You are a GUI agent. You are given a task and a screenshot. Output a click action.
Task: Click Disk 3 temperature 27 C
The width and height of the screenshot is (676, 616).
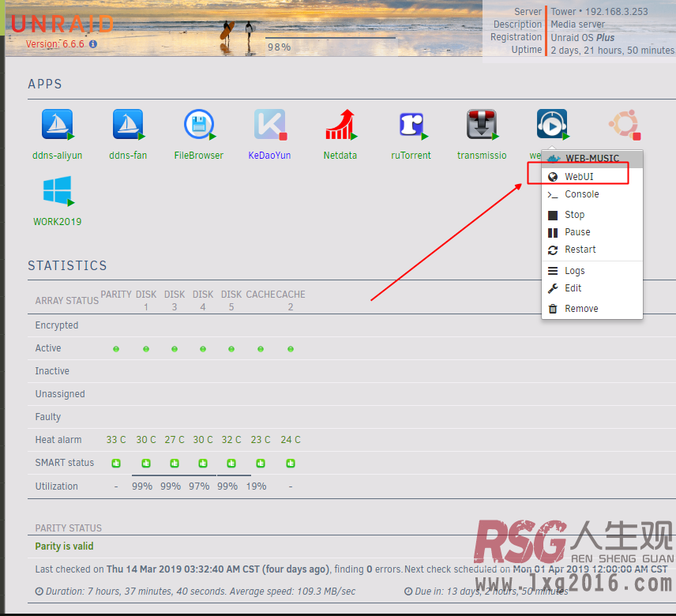tap(175, 440)
